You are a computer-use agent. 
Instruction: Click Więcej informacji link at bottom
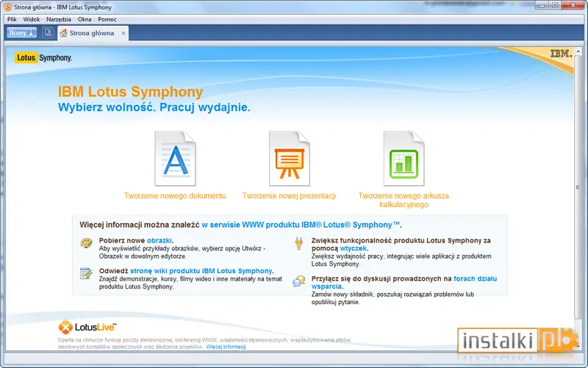pos(226,347)
